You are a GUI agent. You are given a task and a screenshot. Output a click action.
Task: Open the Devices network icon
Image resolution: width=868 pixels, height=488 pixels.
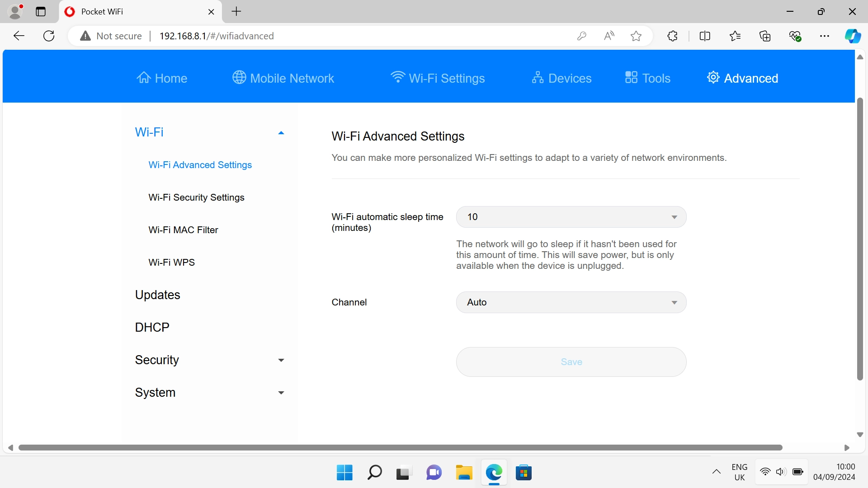click(x=538, y=78)
